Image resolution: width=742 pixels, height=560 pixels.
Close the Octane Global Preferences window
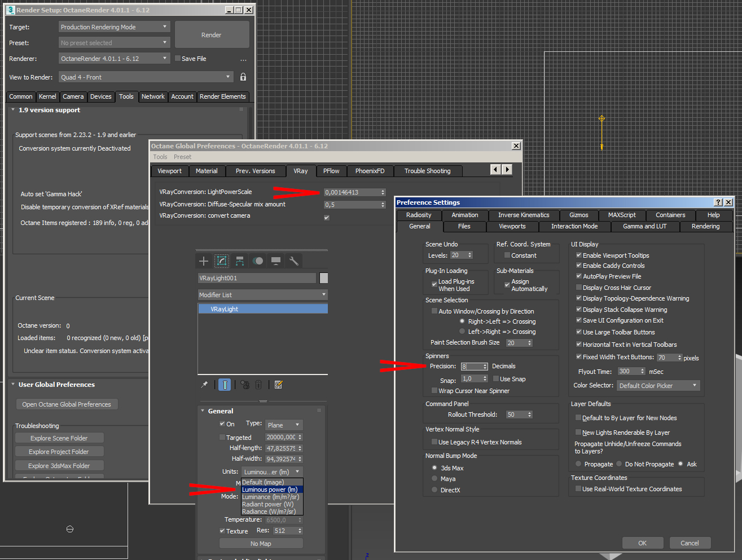coord(516,146)
